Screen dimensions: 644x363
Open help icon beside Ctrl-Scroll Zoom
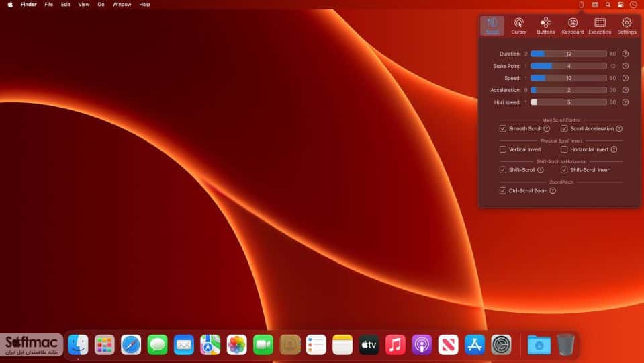pos(553,190)
